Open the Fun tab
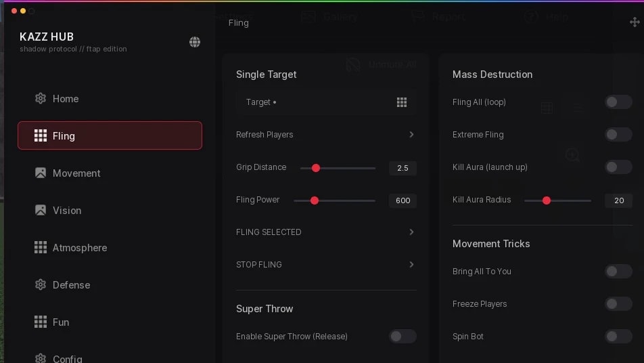Image resolution: width=644 pixels, height=363 pixels. 110,322
